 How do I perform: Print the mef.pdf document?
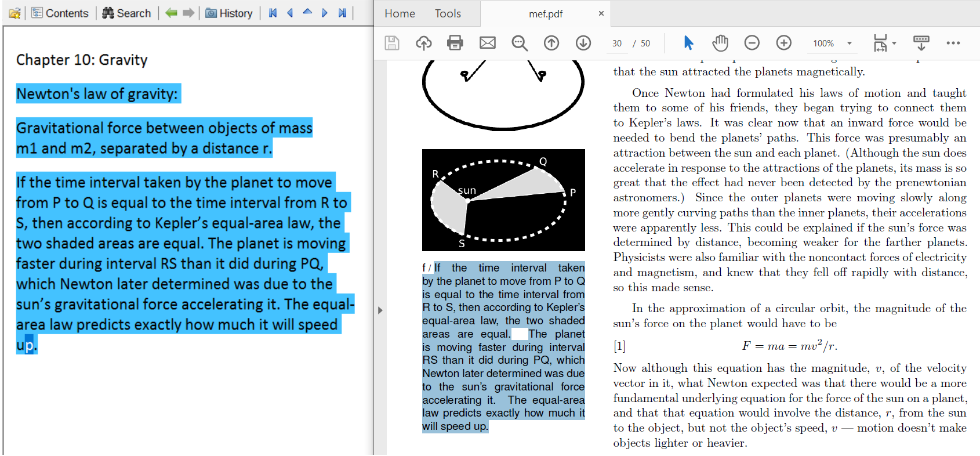(455, 43)
